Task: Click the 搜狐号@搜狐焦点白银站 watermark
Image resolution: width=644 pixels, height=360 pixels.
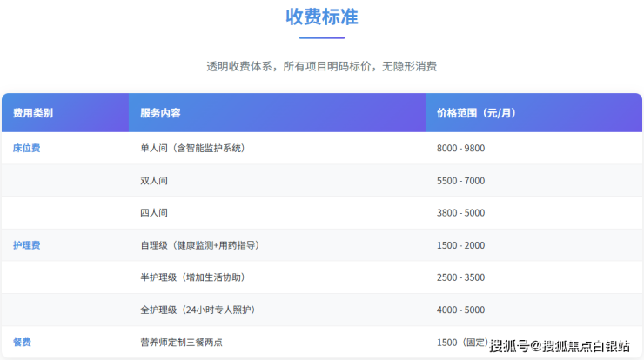Action: click(560, 346)
